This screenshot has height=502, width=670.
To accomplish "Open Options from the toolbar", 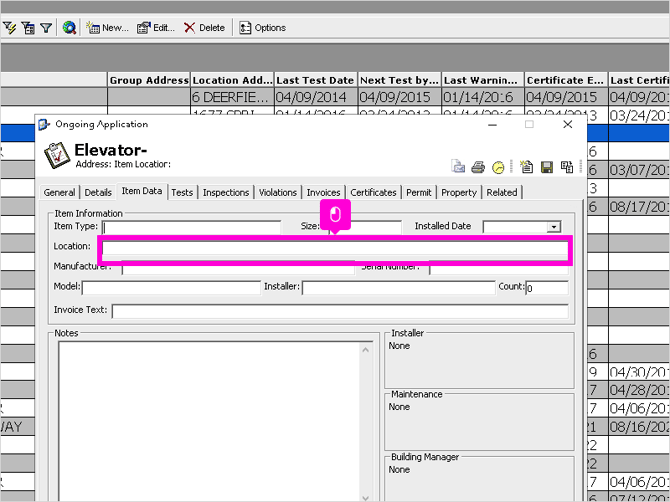I will click(262, 28).
